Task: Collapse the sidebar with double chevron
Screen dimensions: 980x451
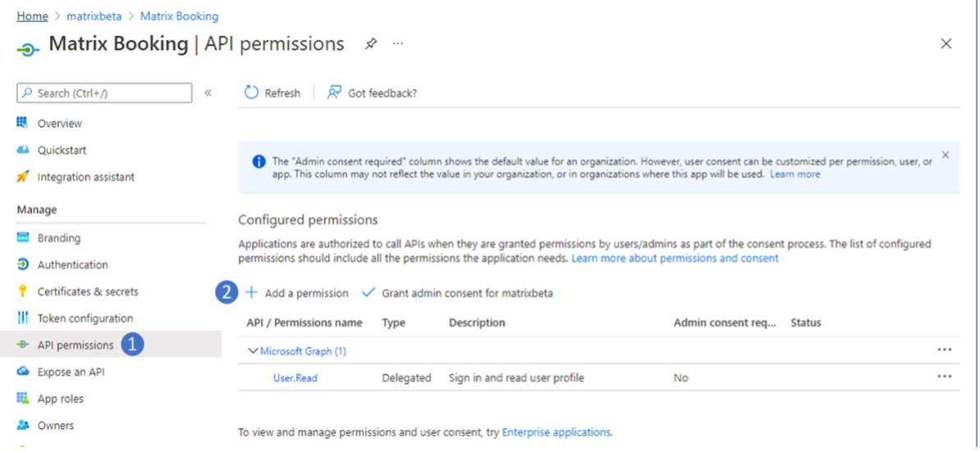Action: click(208, 93)
